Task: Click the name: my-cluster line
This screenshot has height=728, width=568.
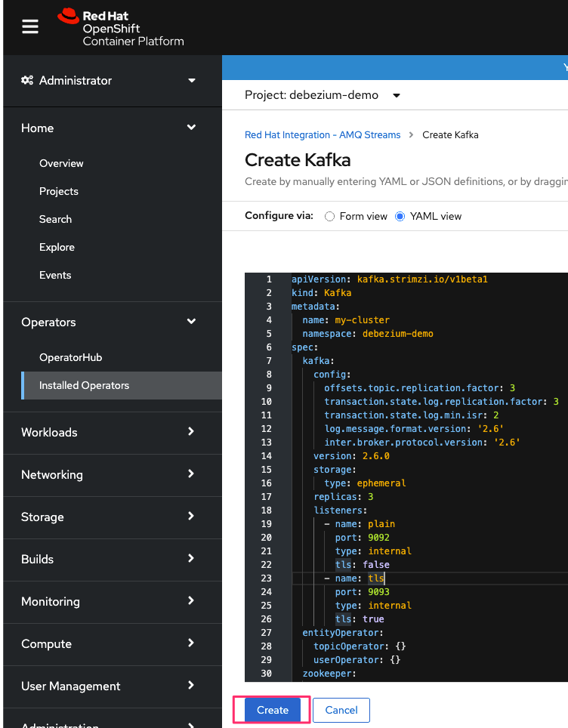Action: 346,320
